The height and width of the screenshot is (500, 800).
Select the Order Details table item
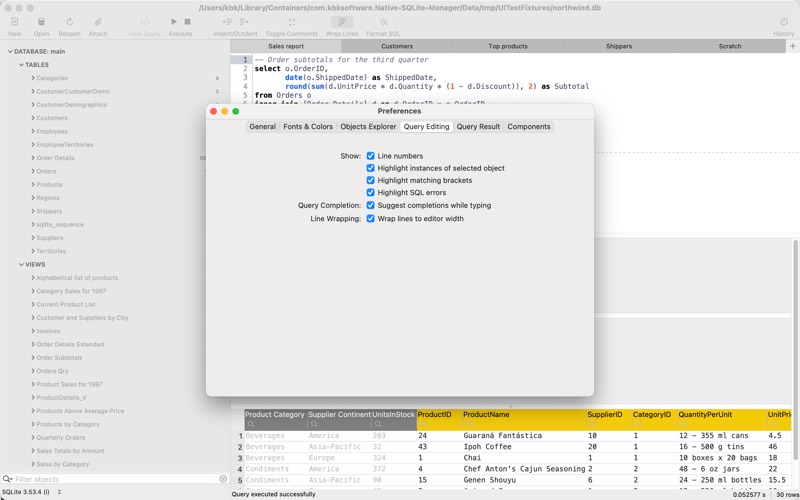[x=55, y=158]
